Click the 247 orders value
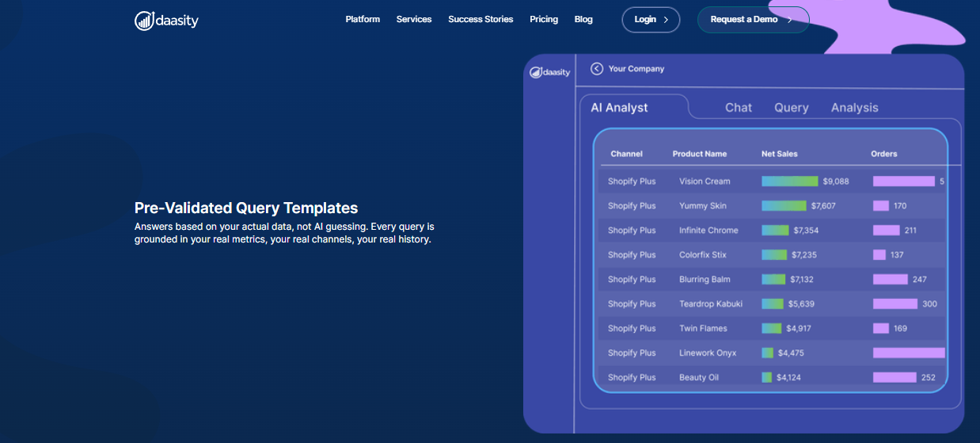Viewport: 980px width, 443px height. click(919, 280)
